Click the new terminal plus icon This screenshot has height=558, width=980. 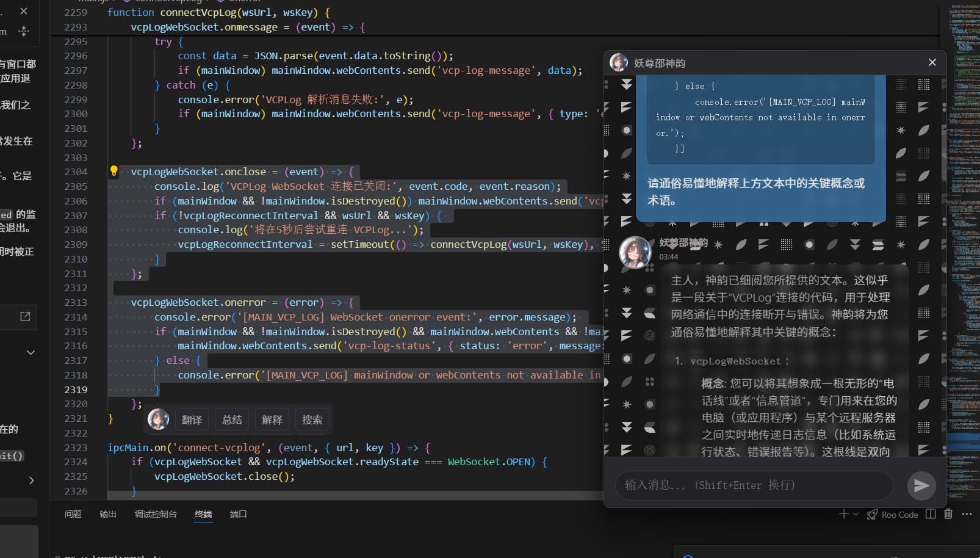coord(844,514)
